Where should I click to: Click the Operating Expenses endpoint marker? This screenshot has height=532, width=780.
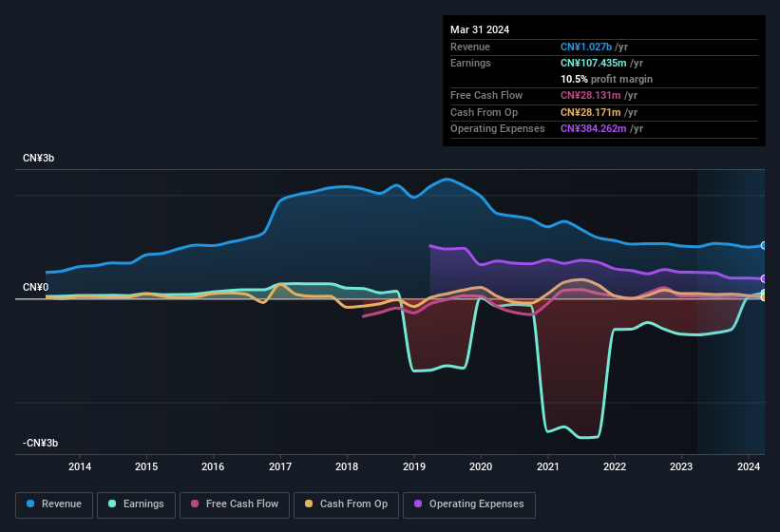[x=764, y=279]
